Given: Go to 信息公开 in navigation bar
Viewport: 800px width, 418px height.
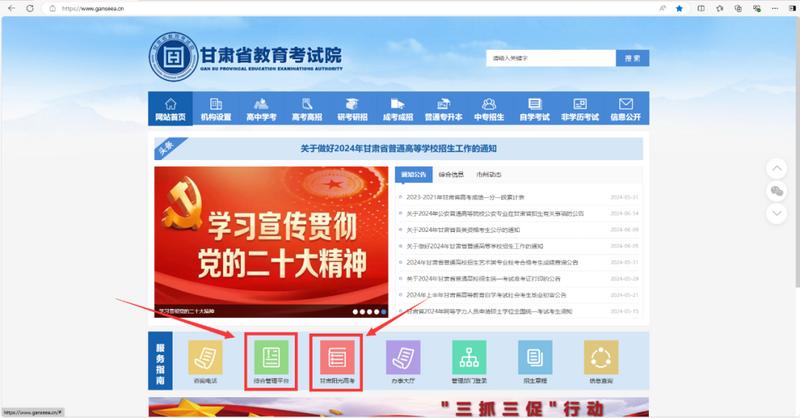Looking at the screenshot, I should (626, 109).
